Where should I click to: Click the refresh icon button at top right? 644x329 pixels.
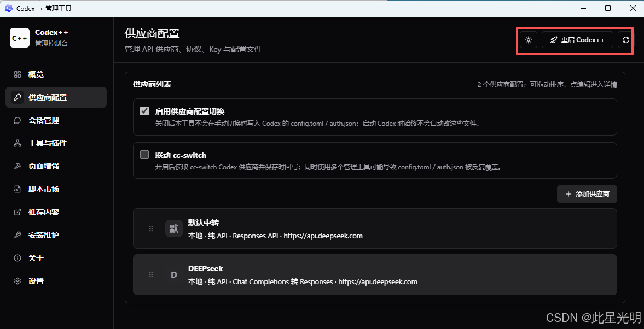coord(625,40)
